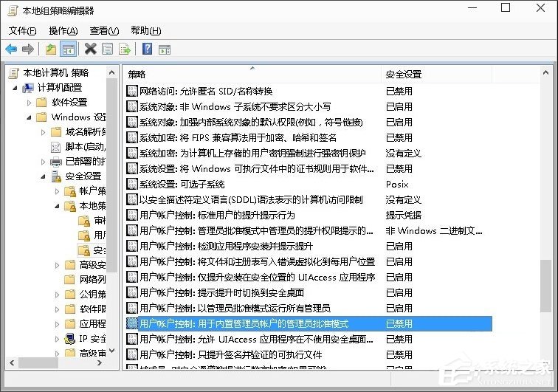Image resolution: width=558 pixels, height=392 pixels.
Task: Click the Delete X toolbar icon
Action: 90,49
